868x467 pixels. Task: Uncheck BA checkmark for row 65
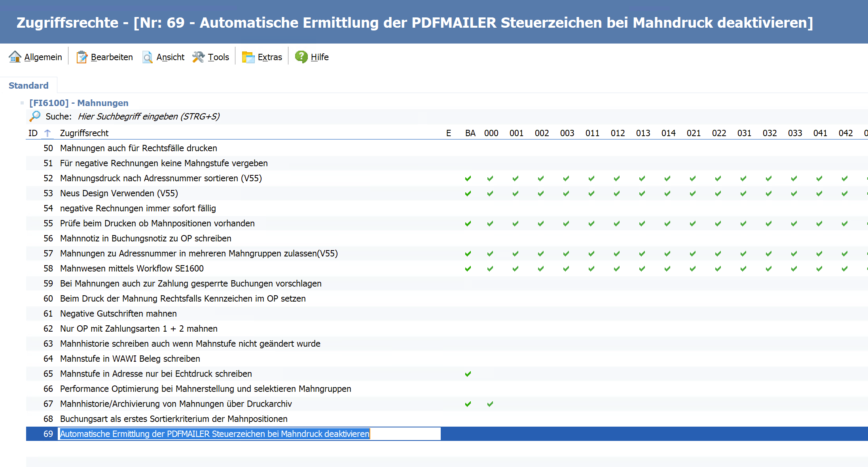468,374
